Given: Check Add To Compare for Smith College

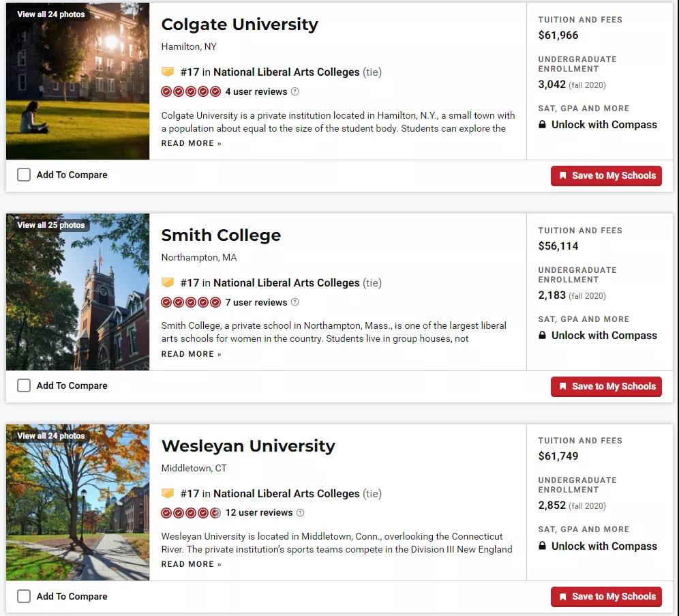Looking at the screenshot, I should click(24, 385).
